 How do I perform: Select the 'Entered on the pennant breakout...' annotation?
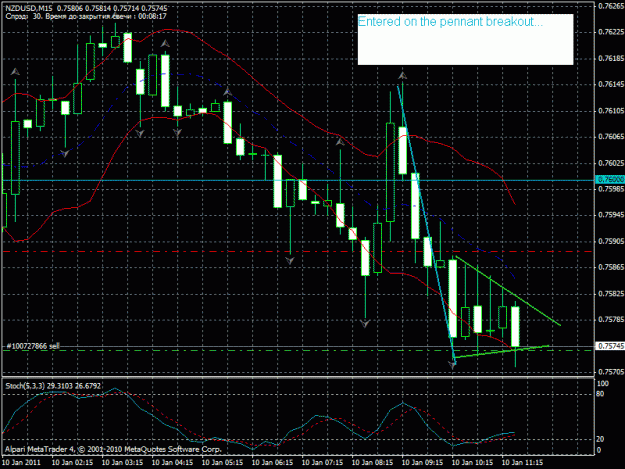tap(450, 22)
